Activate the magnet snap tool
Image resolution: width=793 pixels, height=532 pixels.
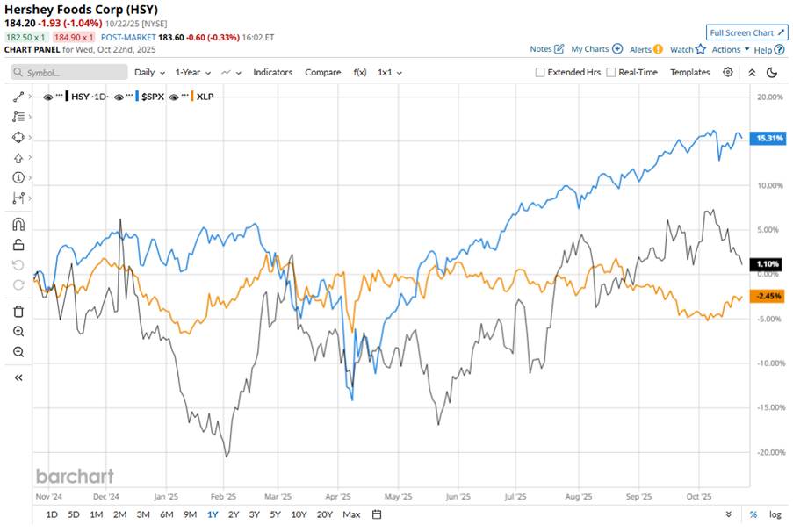click(18, 224)
